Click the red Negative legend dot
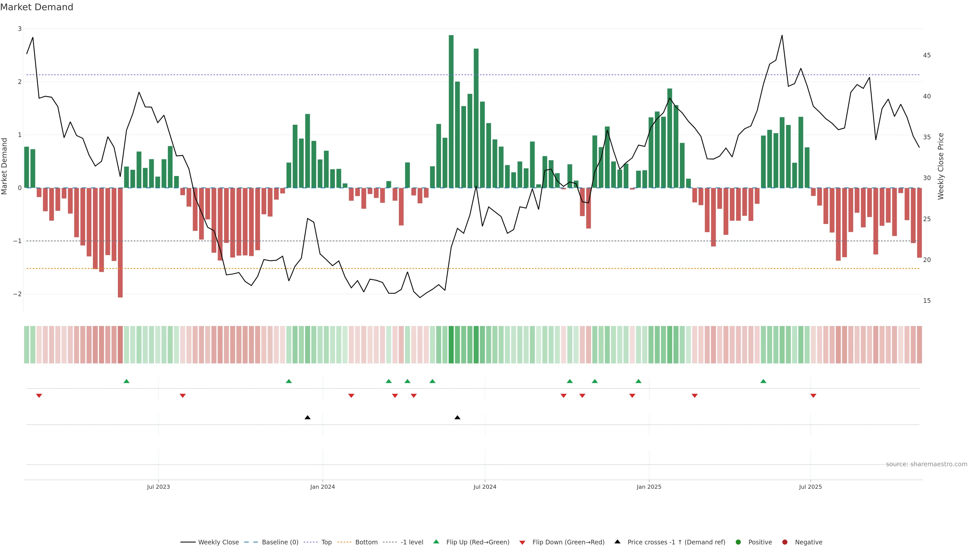The image size is (980, 551). pos(785,542)
